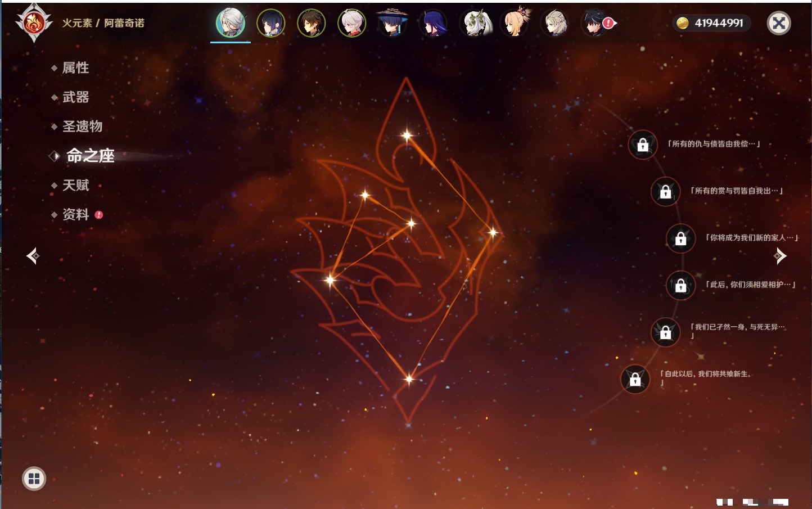This screenshot has width=812, height=509.
Task: Select Arlecchino's avatar in the character bar
Action: click(x=231, y=23)
